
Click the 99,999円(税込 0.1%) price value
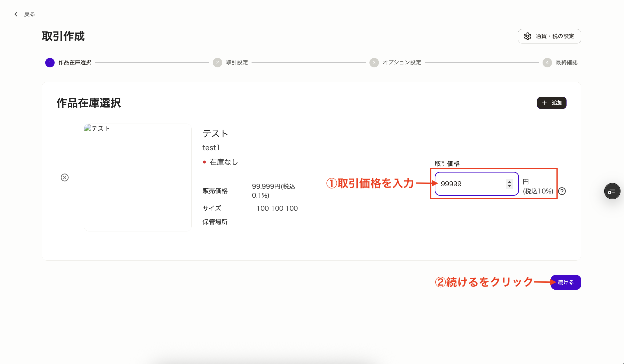274,191
